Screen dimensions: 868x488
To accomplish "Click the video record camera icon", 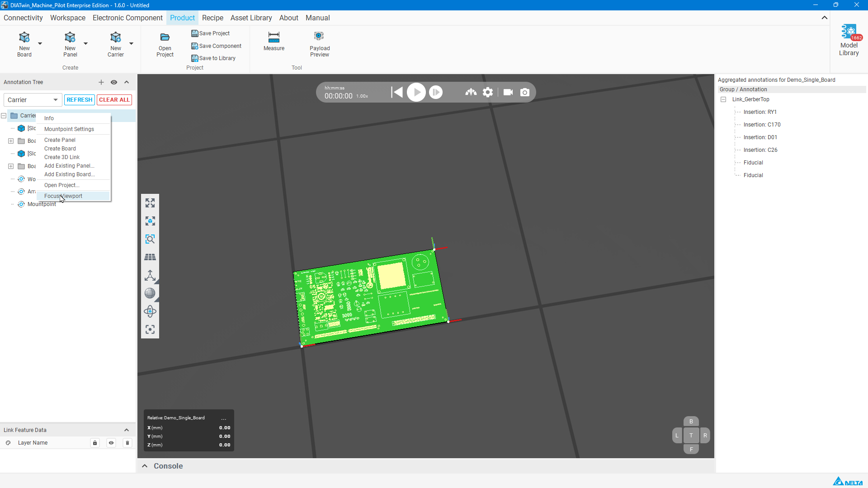I will (x=508, y=92).
